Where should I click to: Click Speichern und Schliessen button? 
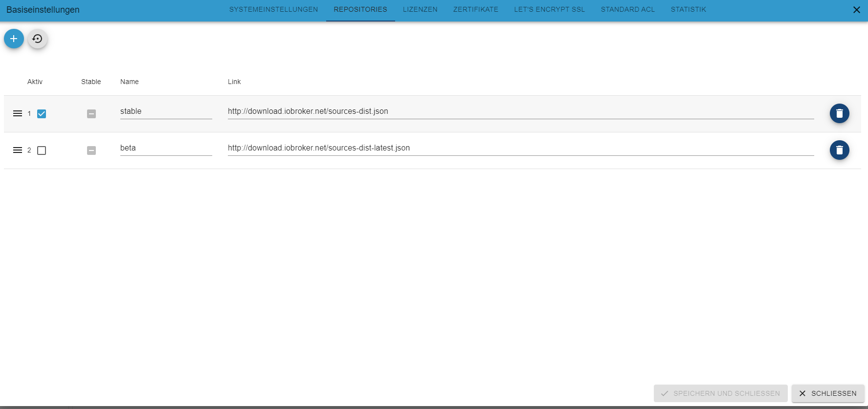720,393
